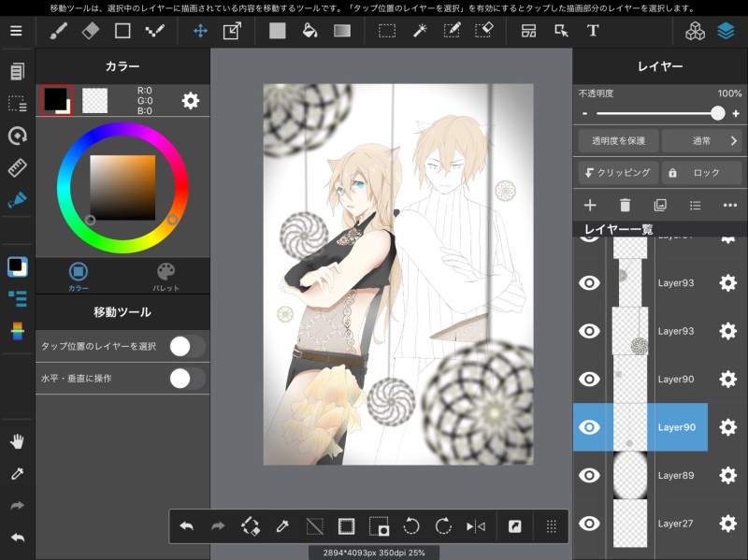This screenshot has width=748, height=560.
Task: Click the 不透明度 opacity slider handle
Action: tap(717, 113)
